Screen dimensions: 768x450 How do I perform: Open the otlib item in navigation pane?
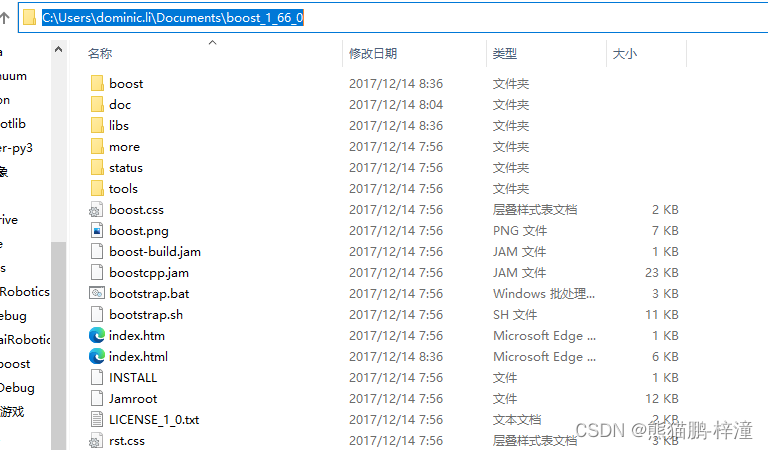13,123
